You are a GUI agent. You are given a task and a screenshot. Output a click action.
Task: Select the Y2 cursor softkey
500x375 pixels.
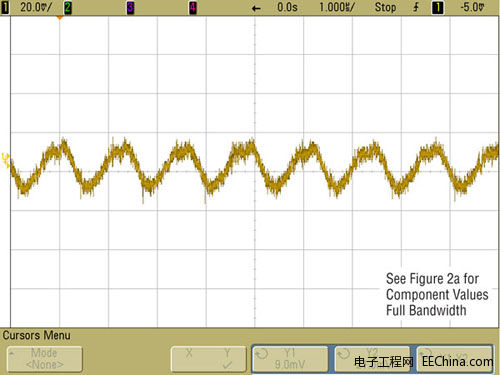point(372,359)
